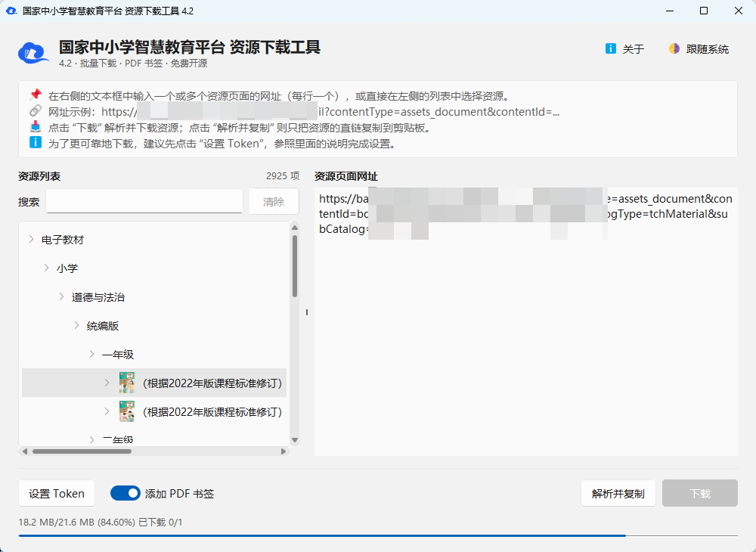Minimize the window
Viewport: 756px width, 552px height.
coord(669,11)
